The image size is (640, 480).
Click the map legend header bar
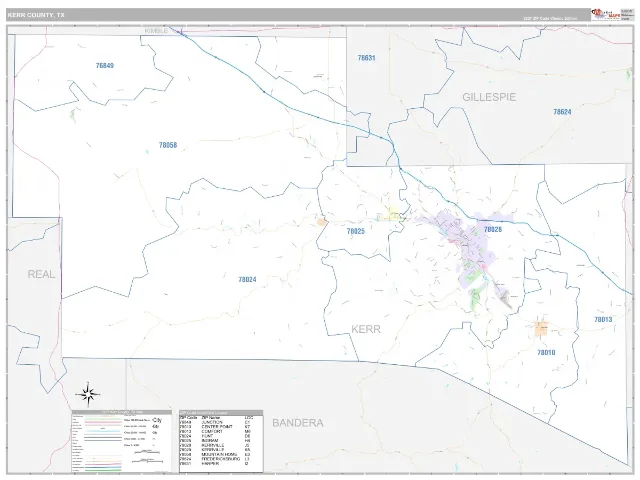122,412
